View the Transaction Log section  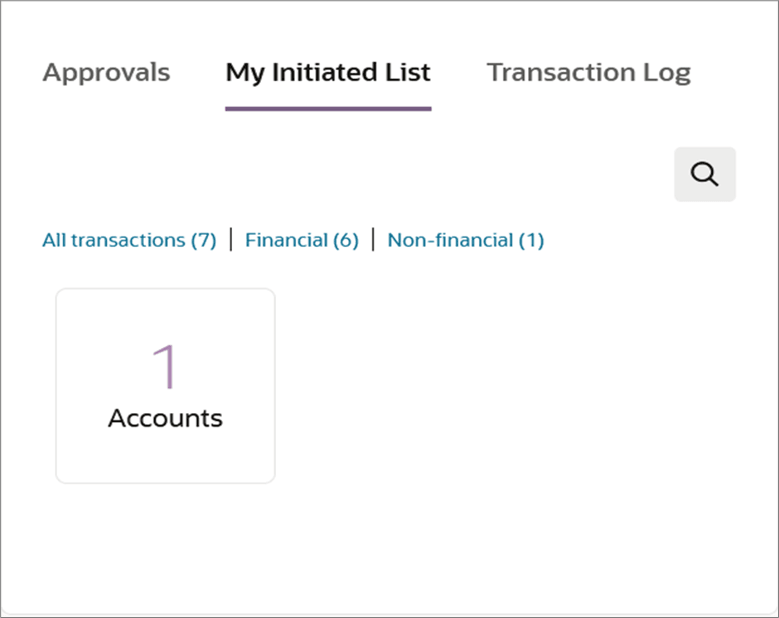pyautogui.click(x=588, y=73)
